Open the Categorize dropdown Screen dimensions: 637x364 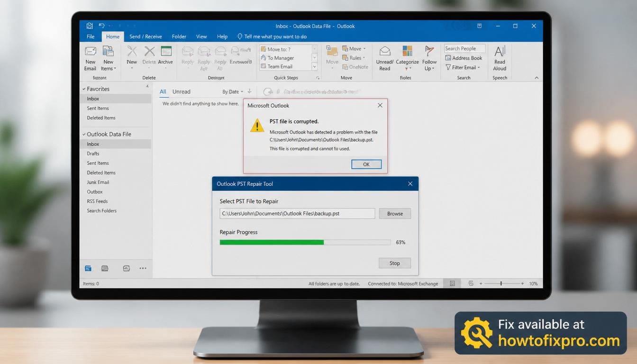pos(407,58)
